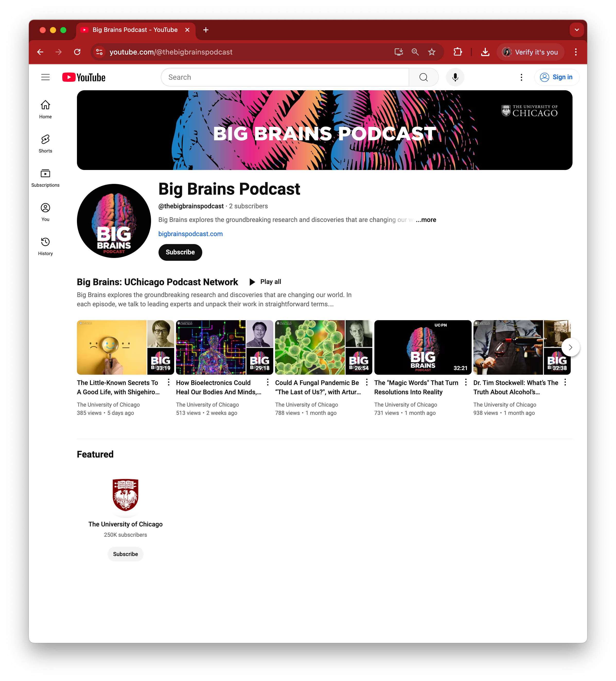Click the search magnifier button
This screenshot has height=681, width=616.
[423, 77]
